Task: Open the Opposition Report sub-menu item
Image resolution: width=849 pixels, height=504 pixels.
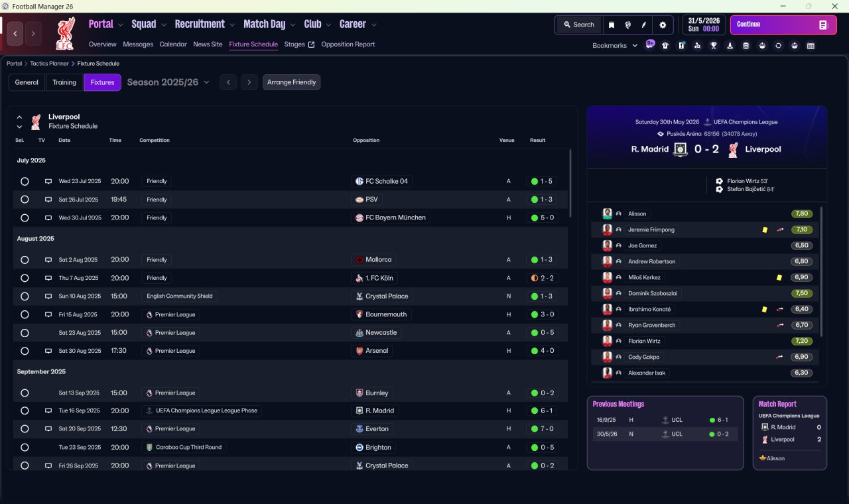Action: (x=348, y=44)
